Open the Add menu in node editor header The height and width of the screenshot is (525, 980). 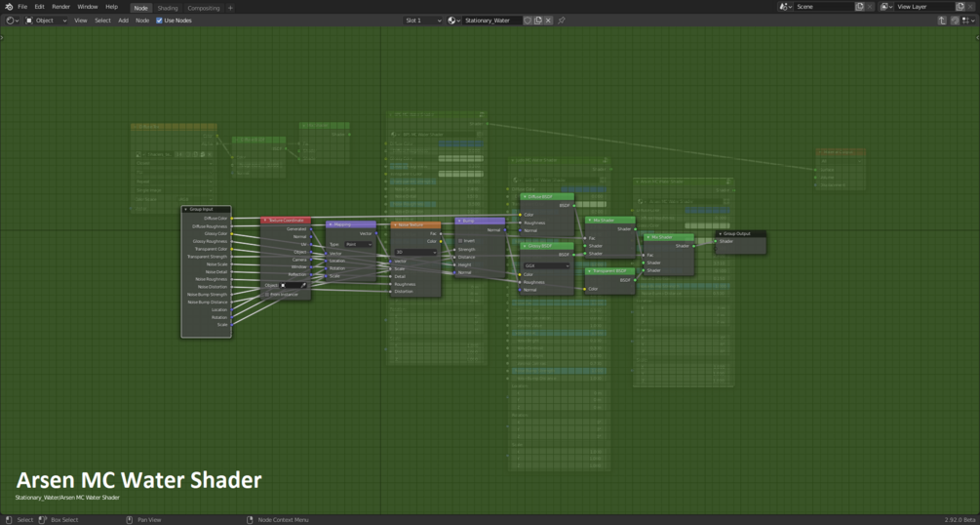point(123,20)
